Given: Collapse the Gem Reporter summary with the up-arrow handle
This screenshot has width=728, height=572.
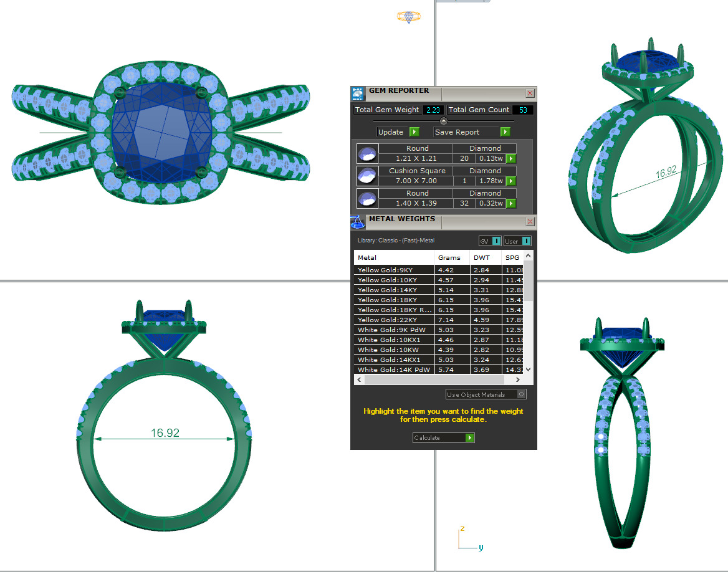Looking at the screenshot, I should click(x=443, y=121).
